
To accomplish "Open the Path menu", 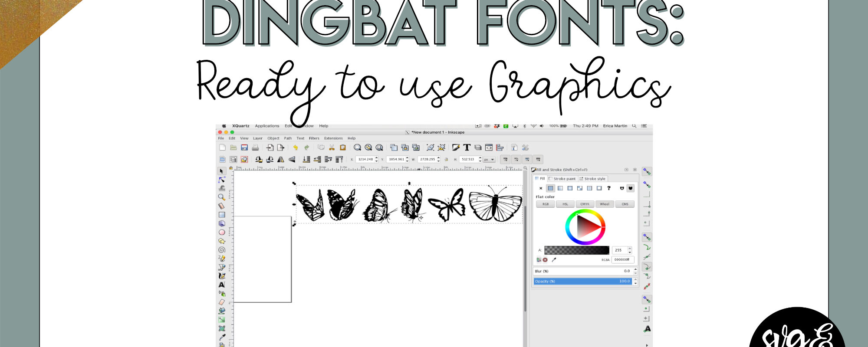I will coord(288,138).
